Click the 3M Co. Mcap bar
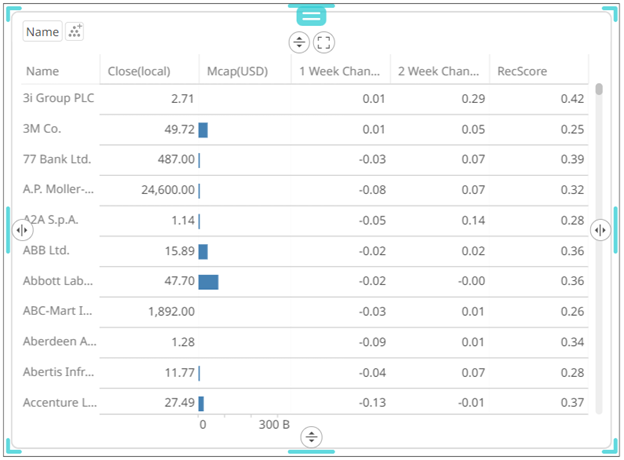This screenshot has height=460, width=624. [x=203, y=130]
